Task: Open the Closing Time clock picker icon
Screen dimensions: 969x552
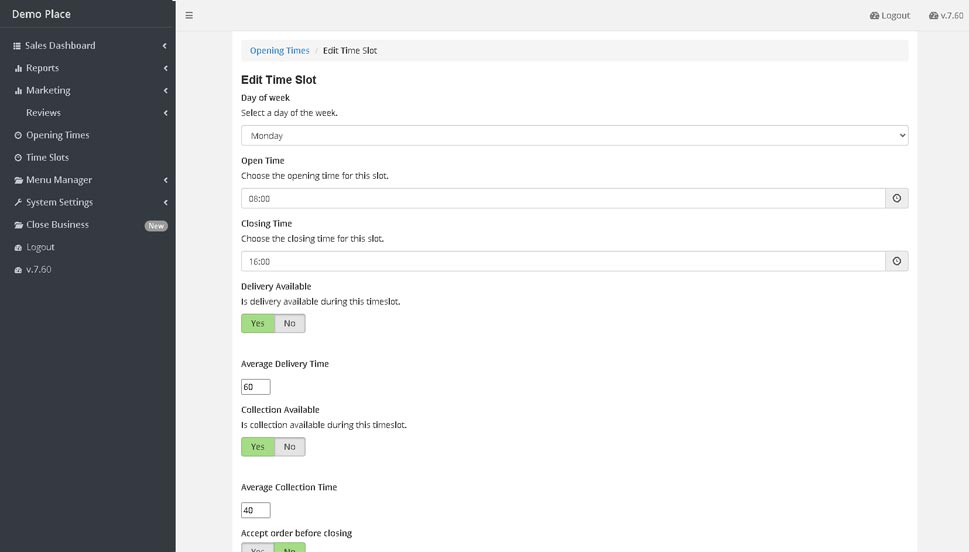Action: [897, 261]
